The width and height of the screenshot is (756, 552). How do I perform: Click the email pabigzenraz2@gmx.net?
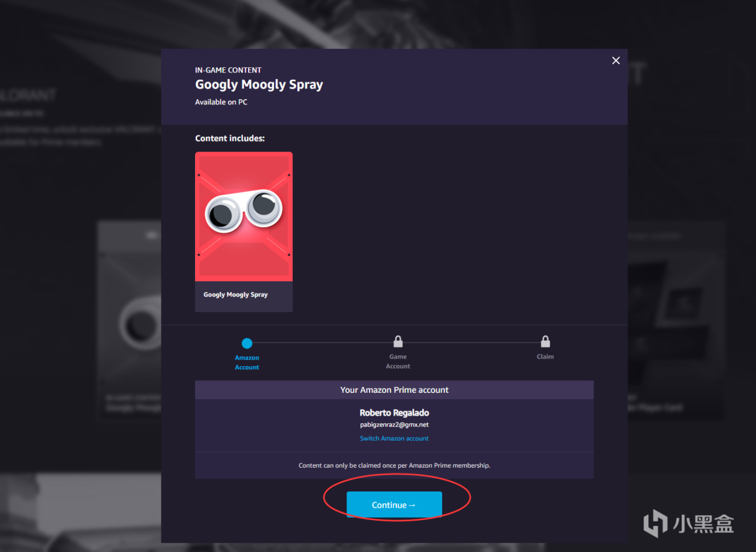394,425
